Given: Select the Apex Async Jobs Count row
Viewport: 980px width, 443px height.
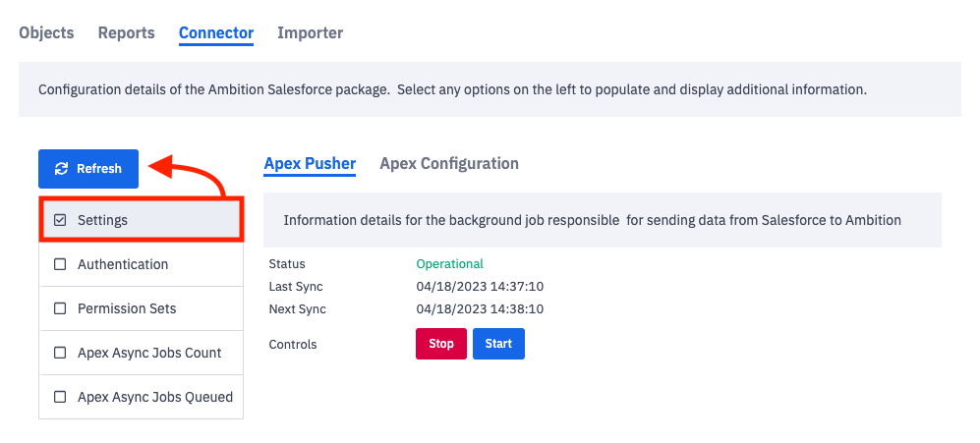Looking at the screenshot, I should (149, 353).
